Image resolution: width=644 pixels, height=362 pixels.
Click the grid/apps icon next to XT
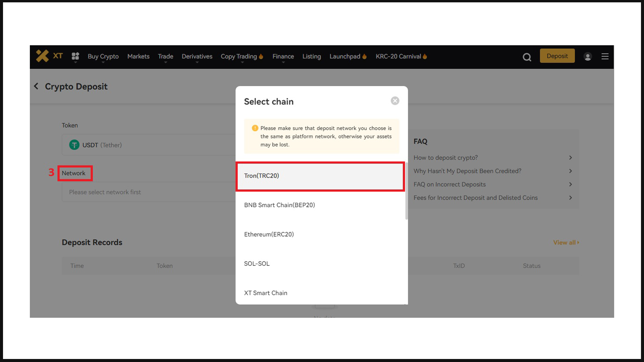[75, 57]
